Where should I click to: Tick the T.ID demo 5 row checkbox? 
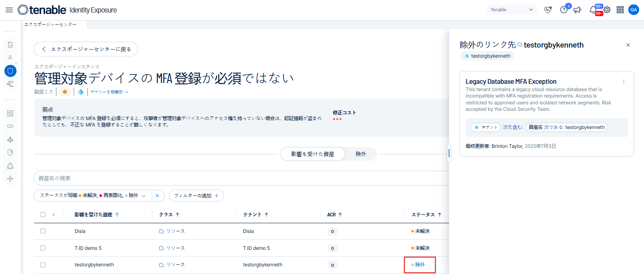[x=43, y=248]
